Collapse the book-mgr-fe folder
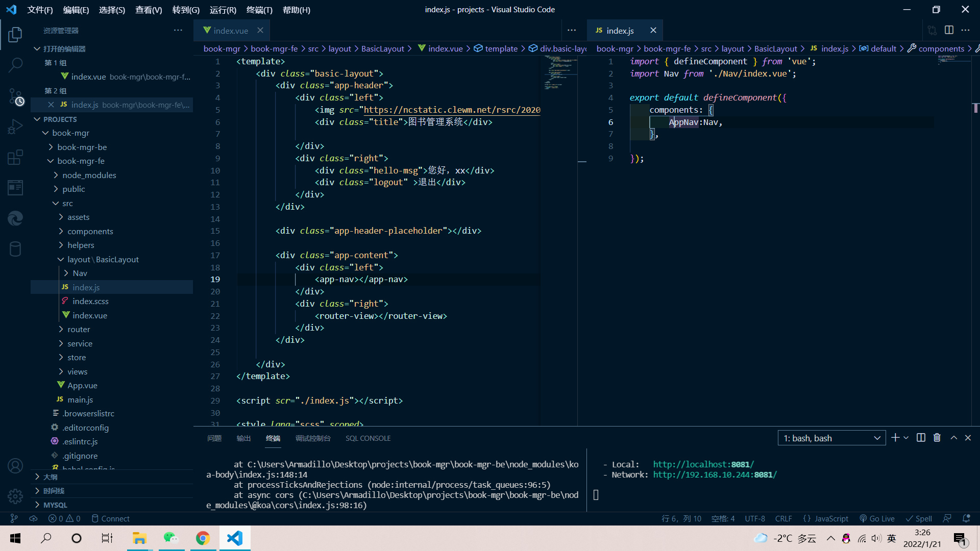This screenshot has height=551, width=980. tap(81, 161)
